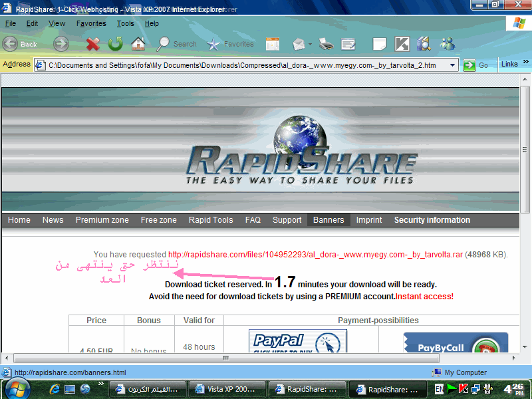The image size is (532, 399).
Task: Click the K-arrow toolbar icon
Action: (x=402, y=44)
